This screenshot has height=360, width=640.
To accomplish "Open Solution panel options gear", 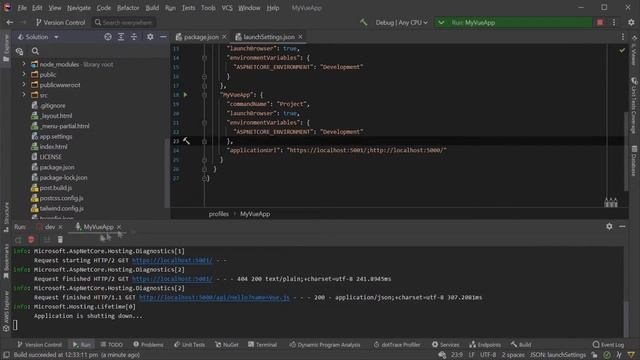I will point(150,37).
